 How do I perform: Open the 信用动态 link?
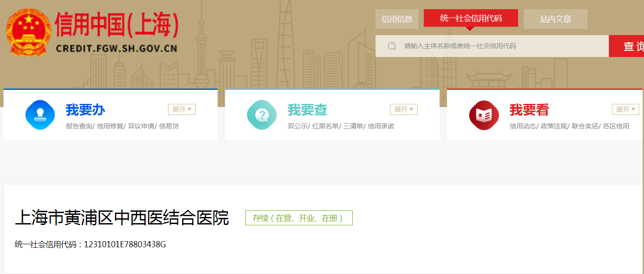click(523, 126)
